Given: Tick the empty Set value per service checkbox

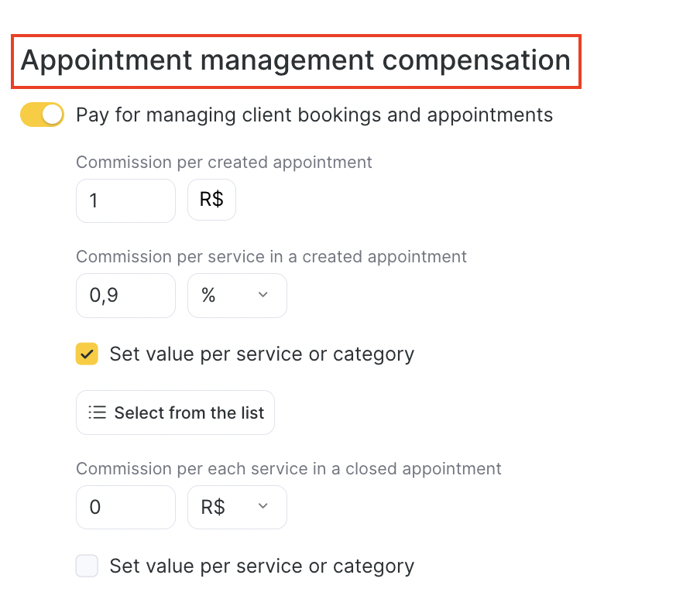Looking at the screenshot, I should pos(87,566).
